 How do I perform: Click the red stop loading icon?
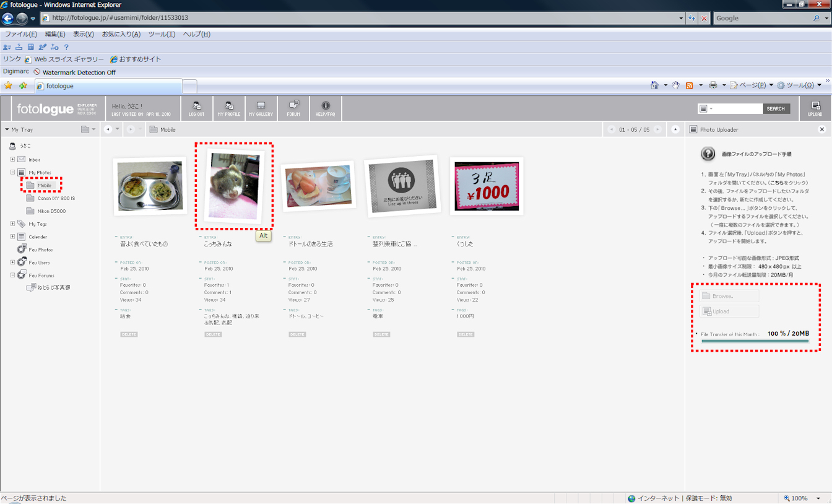[x=704, y=18]
